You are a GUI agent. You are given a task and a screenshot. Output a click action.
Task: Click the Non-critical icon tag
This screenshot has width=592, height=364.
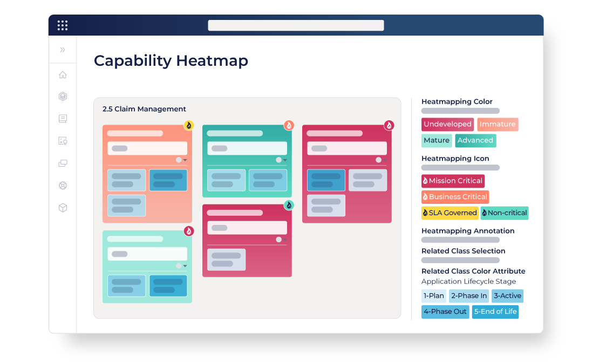click(x=505, y=213)
